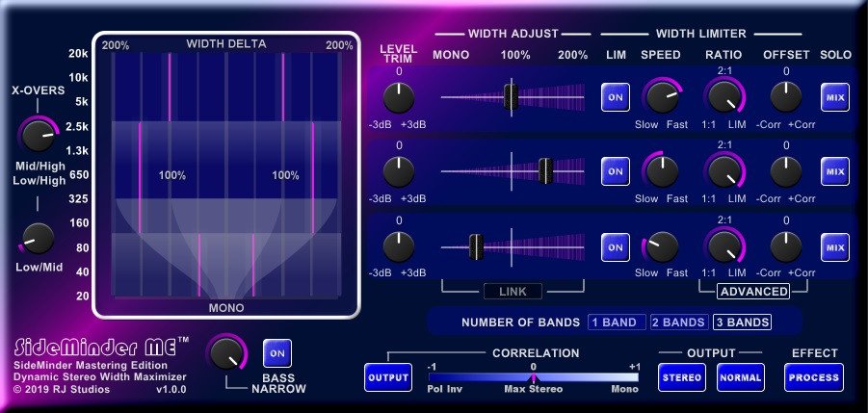The height and width of the screenshot is (413, 868).
Task: Click the bottom band Ratio knob
Action: 724,246
